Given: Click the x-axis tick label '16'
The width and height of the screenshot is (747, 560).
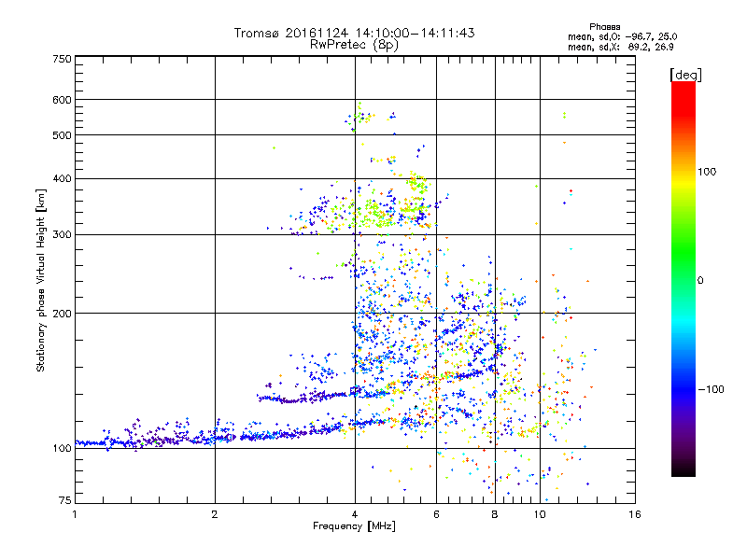Looking at the screenshot, I should pos(635,514).
